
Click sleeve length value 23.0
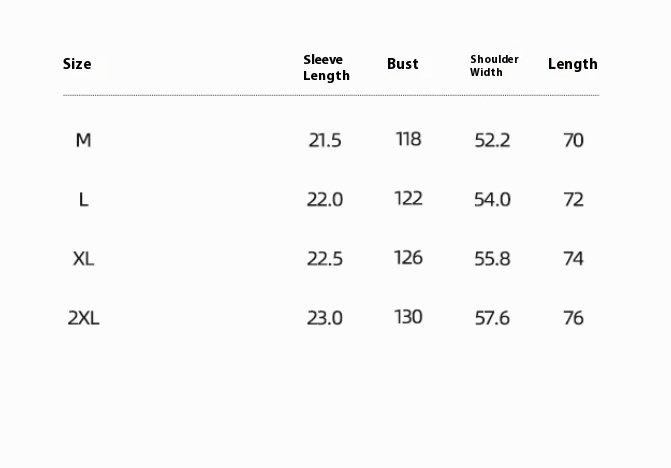click(325, 318)
